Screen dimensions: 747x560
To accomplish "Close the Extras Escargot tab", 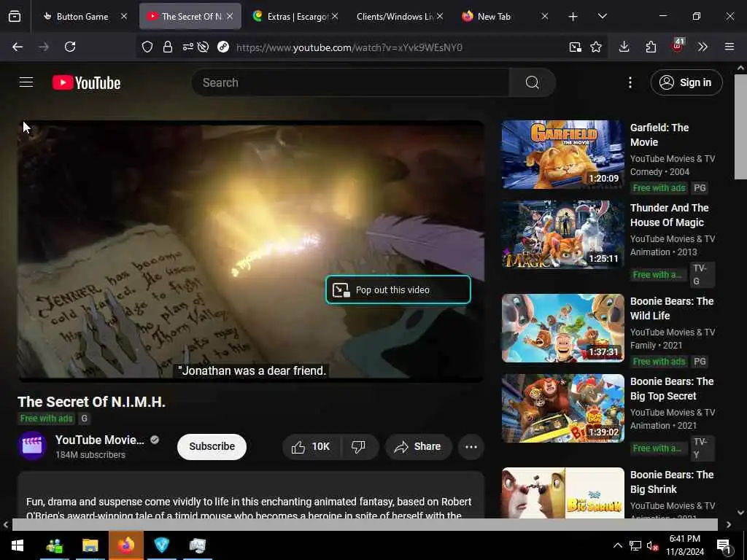I will 335,16.
